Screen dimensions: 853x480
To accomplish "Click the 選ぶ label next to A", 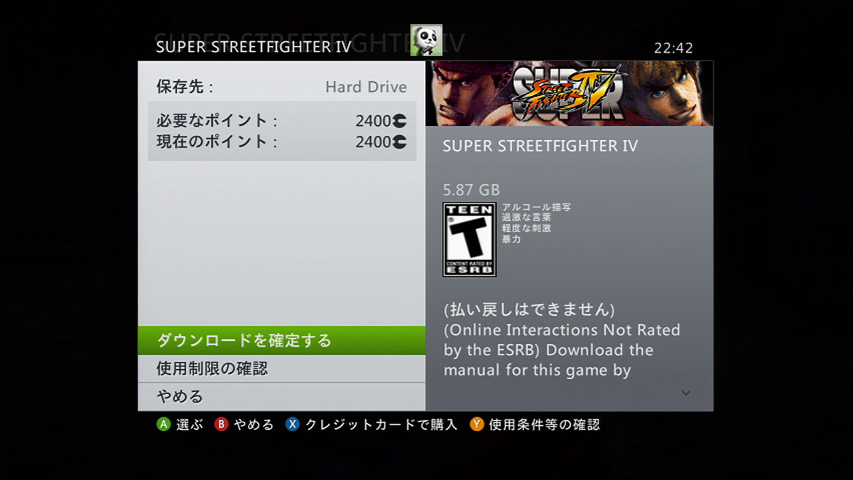I will coord(189,424).
